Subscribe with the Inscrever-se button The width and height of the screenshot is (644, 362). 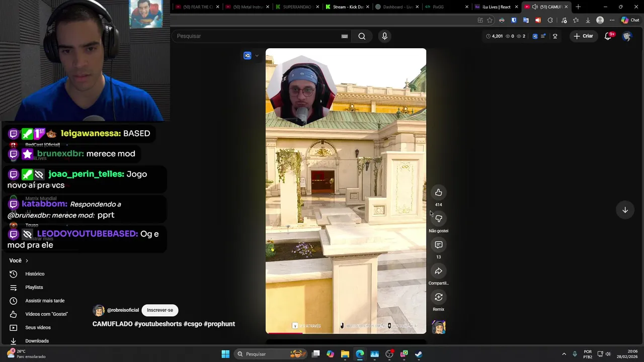159,310
